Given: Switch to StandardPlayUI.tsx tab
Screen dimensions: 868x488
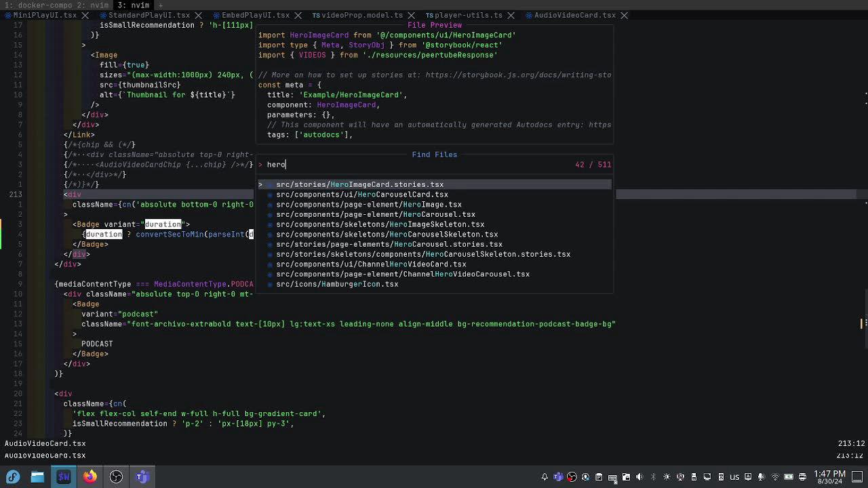Looking at the screenshot, I should (149, 15).
